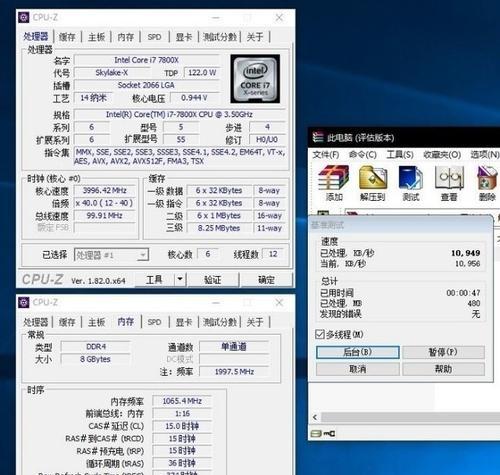
Task: Open WinRAR File (文件) menu
Action: pos(326,155)
